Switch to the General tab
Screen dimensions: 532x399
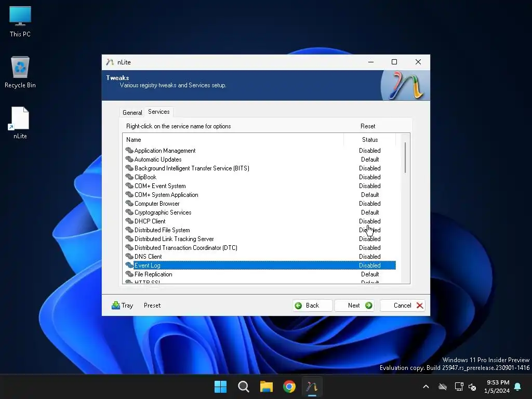pos(132,112)
